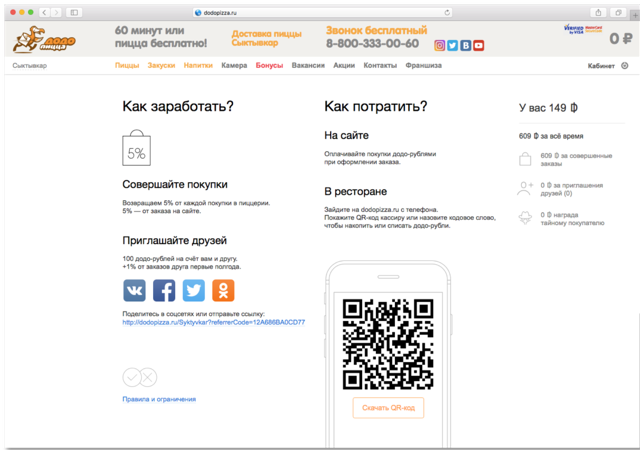This screenshot has width=640, height=450.
Task: Click the На сайте subheading
Action: pyautogui.click(x=346, y=135)
